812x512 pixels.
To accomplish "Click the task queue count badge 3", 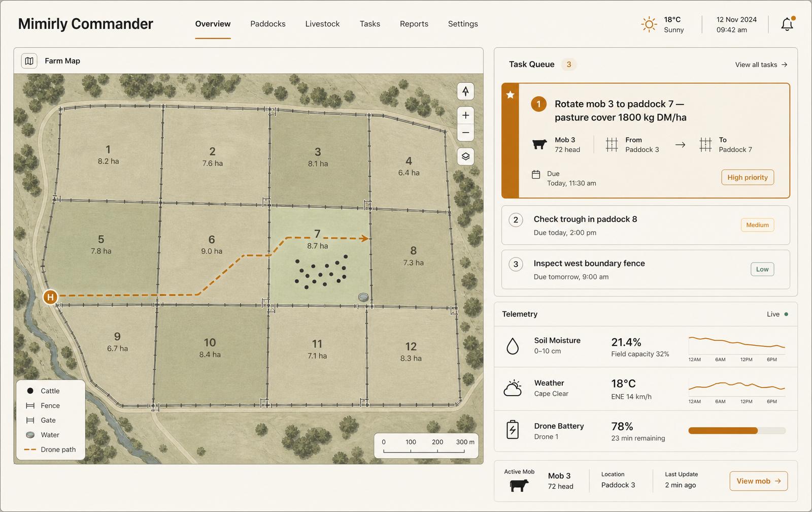I will click(x=569, y=65).
